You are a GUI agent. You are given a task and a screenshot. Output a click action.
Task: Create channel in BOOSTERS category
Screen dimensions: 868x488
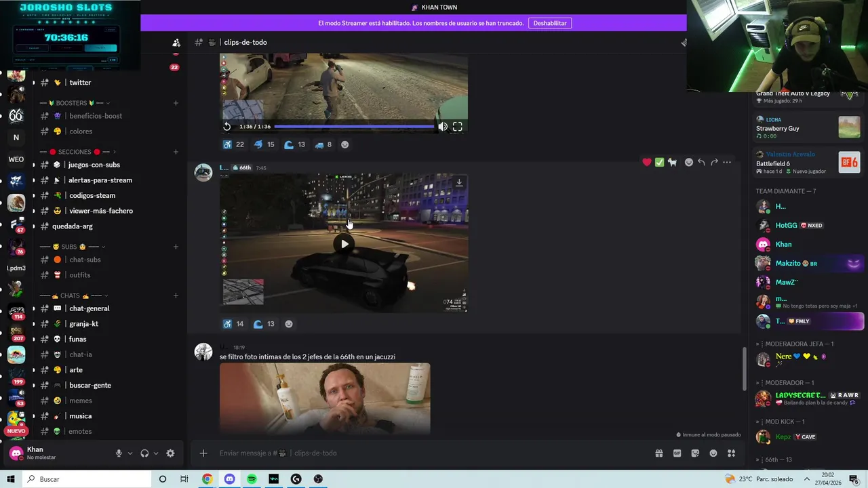[x=176, y=103]
